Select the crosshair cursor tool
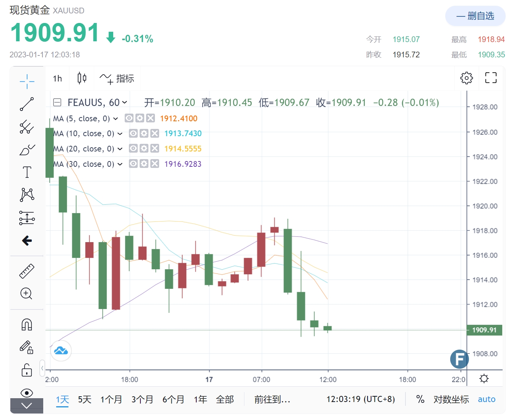 click(x=27, y=81)
